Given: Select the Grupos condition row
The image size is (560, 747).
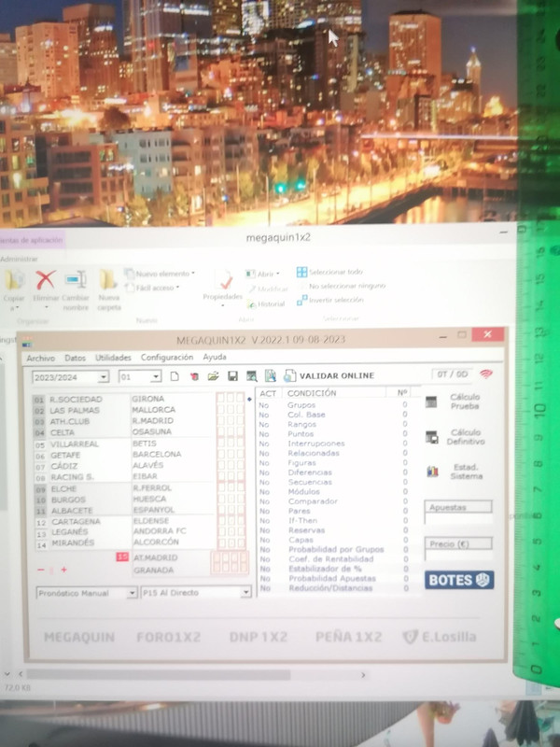Looking at the screenshot, I should point(333,405).
